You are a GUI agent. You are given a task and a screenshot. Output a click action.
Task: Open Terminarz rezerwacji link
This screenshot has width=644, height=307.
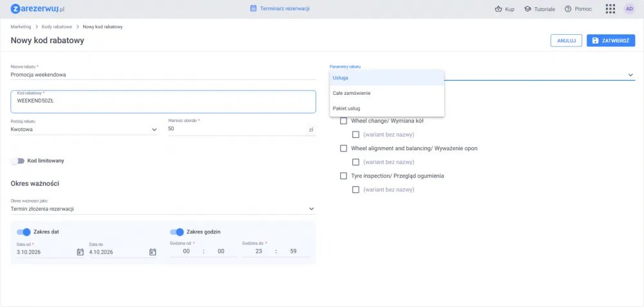279,8
